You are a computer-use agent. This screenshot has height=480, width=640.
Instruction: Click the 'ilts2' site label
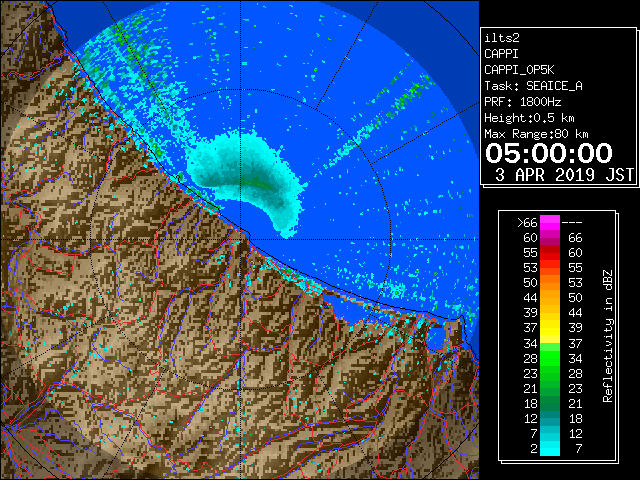pyautogui.click(x=502, y=38)
